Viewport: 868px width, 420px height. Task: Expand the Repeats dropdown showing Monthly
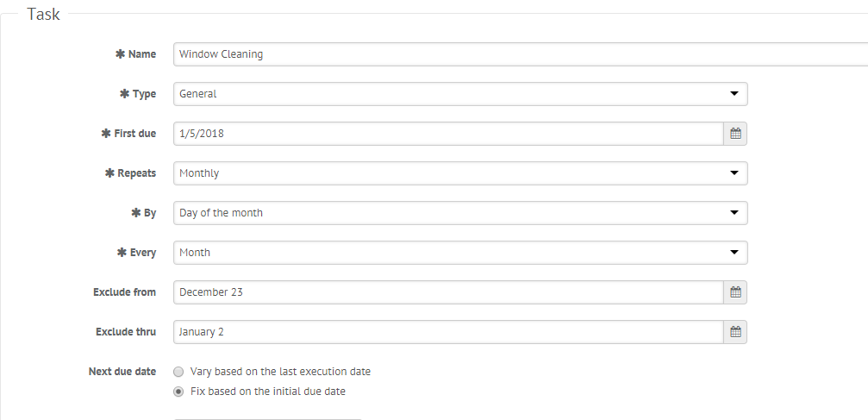tap(460, 172)
